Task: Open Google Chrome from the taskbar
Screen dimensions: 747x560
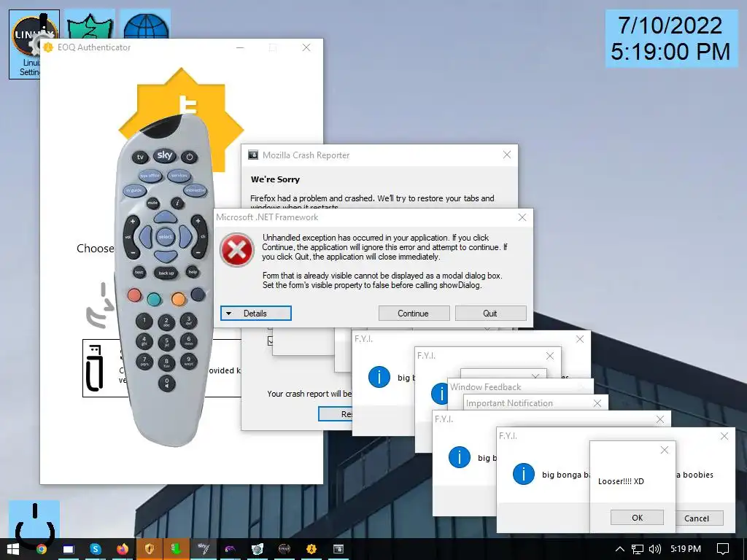Action: (42, 549)
